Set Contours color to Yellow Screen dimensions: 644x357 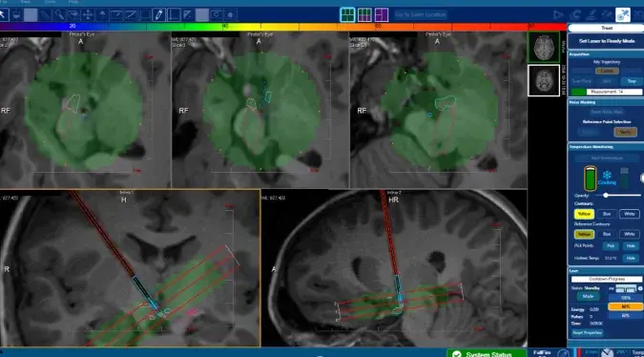click(x=584, y=214)
